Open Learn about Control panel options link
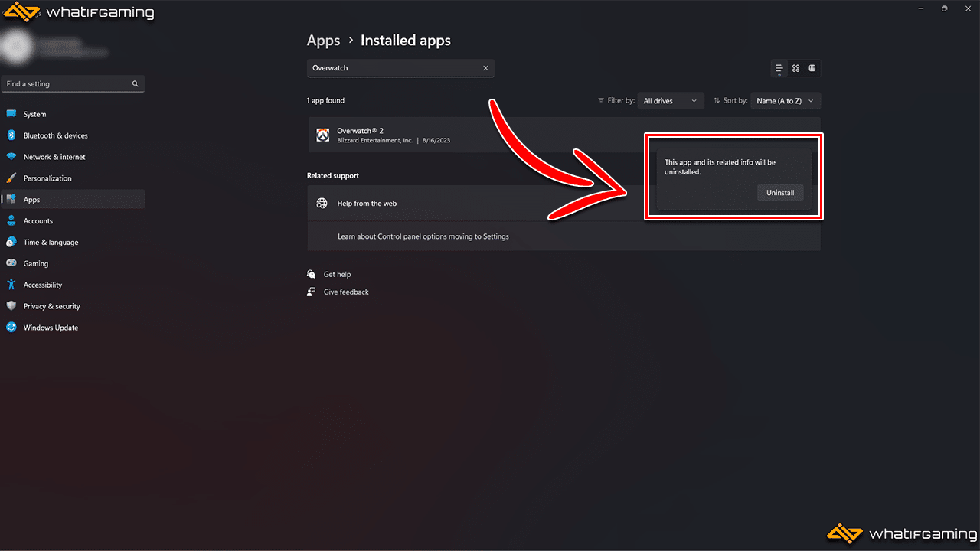This screenshot has width=980, height=551. click(423, 236)
